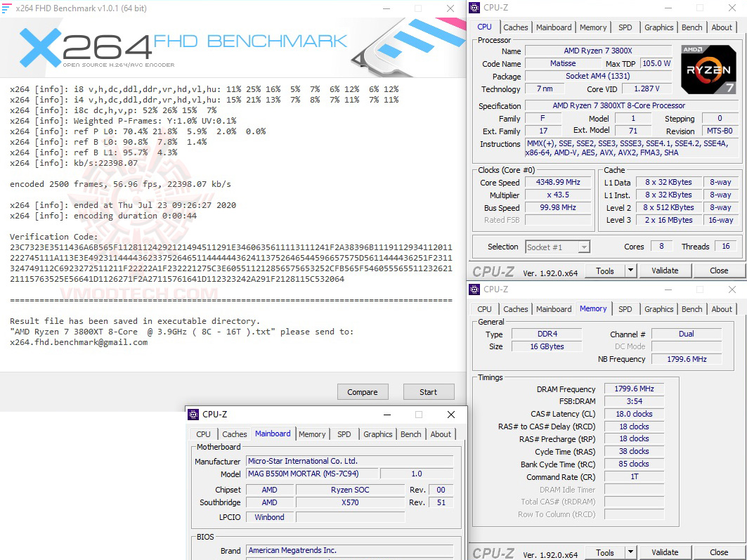Click the CPU-Z icon on the Memory window
747x560 pixels.
click(475, 289)
